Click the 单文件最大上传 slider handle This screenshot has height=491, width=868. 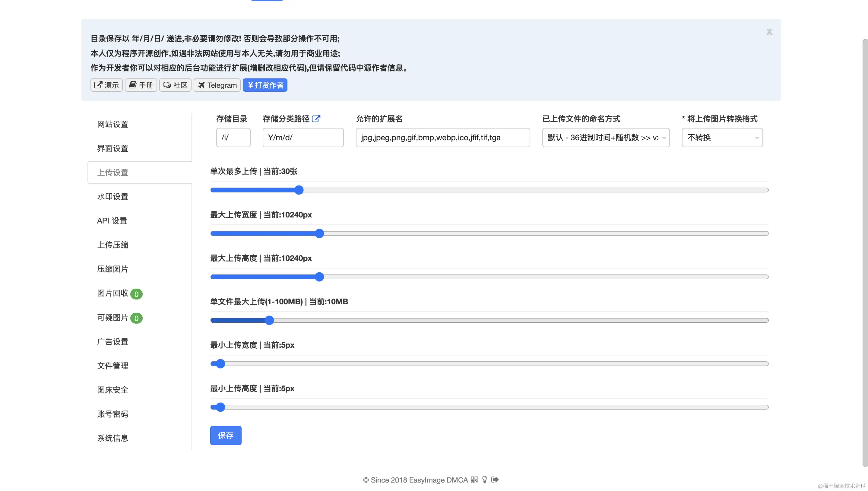(x=269, y=320)
